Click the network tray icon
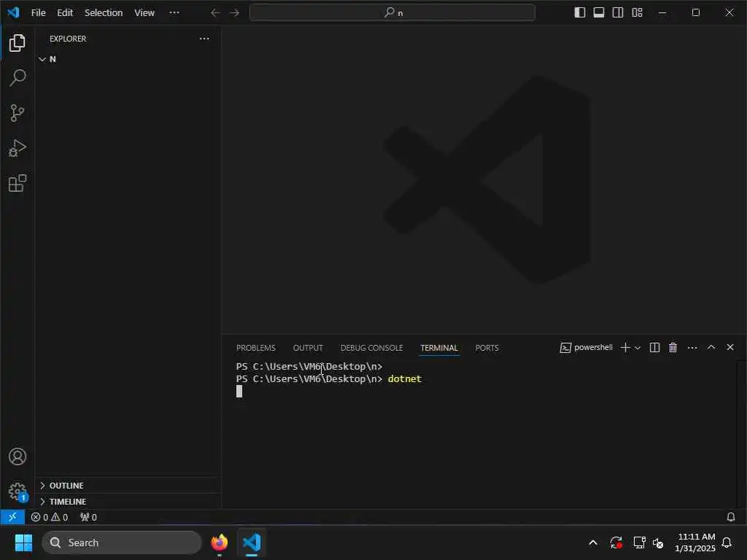 pyautogui.click(x=639, y=542)
